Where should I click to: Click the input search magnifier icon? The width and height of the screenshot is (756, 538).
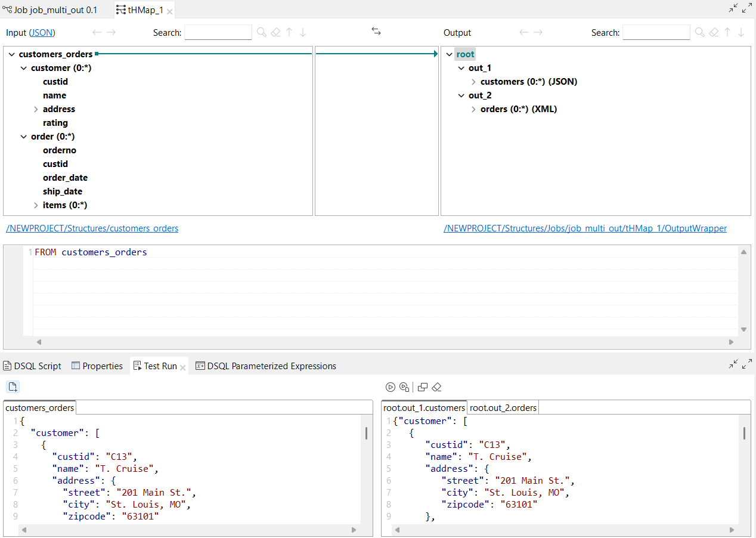click(x=261, y=32)
